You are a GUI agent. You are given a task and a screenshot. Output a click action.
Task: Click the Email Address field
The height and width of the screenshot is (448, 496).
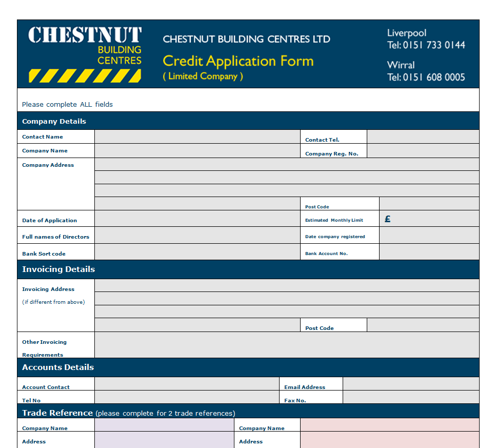(410, 384)
